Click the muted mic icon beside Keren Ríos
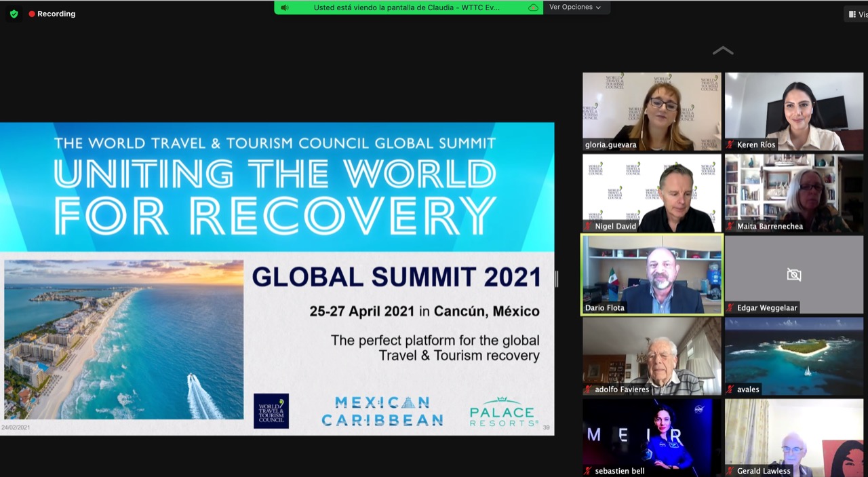Screen dimensions: 868x477 (x=730, y=145)
